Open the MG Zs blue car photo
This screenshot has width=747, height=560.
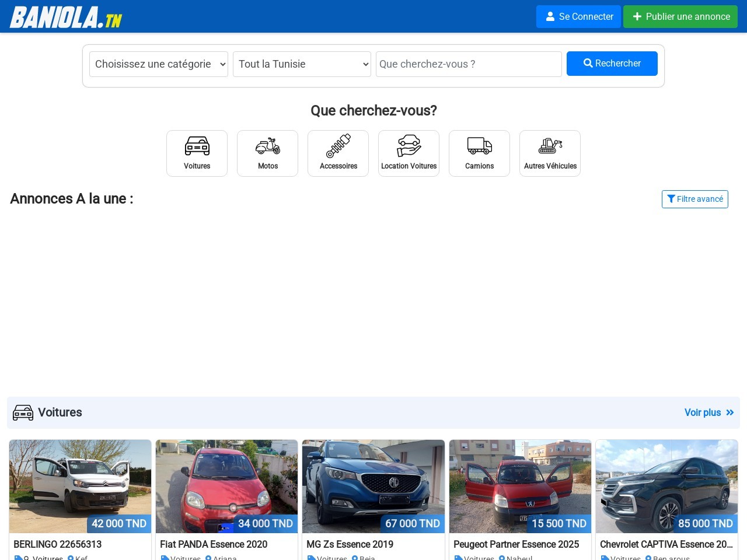coord(373,487)
